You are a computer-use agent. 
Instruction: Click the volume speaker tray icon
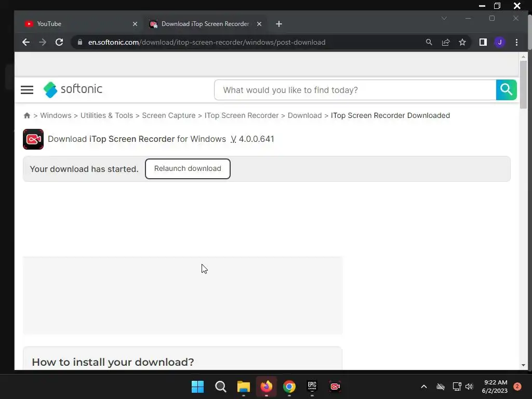(x=469, y=387)
